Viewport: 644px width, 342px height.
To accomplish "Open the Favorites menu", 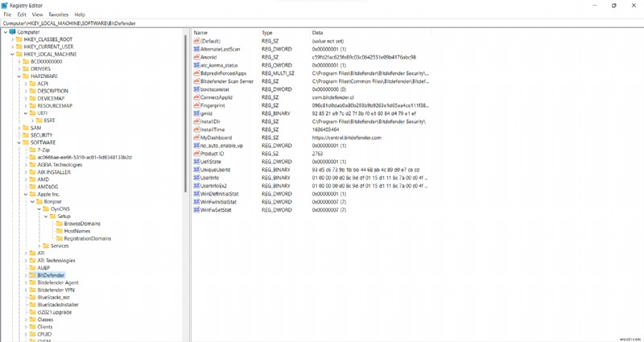I will [58, 14].
